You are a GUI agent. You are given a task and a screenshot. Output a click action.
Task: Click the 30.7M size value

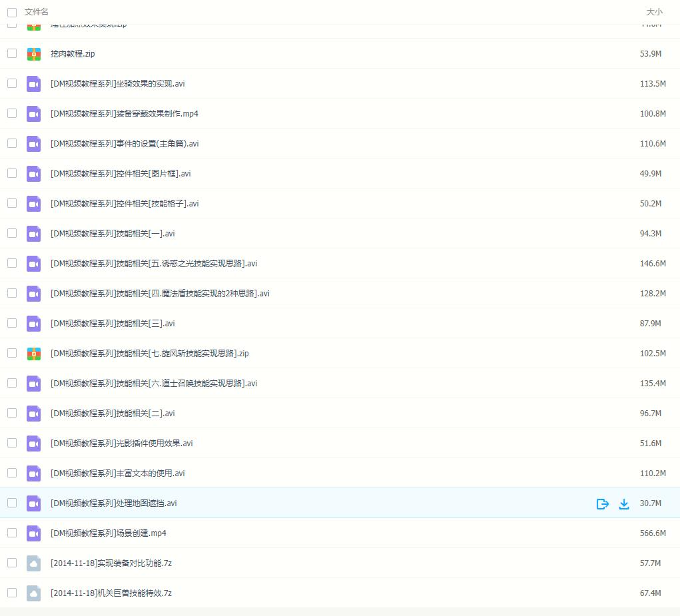click(x=651, y=503)
